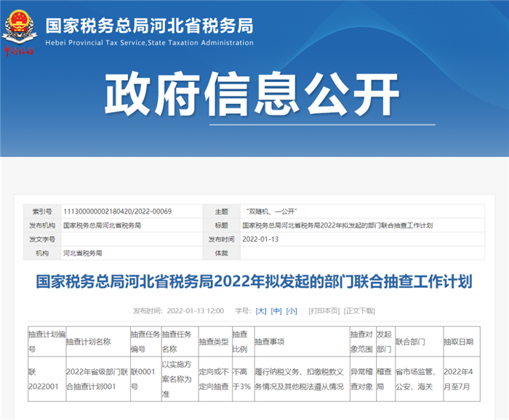Image resolution: width=509 pixels, height=420 pixels.
Task: Click the ratio cell 不高于3%
Action: pyautogui.click(x=244, y=379)
